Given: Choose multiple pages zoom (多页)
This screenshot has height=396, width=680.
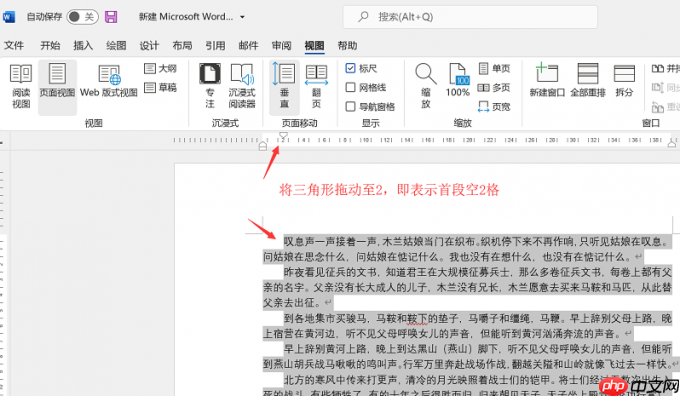Looking at the screenshot, I should click(x=494, y=88).
